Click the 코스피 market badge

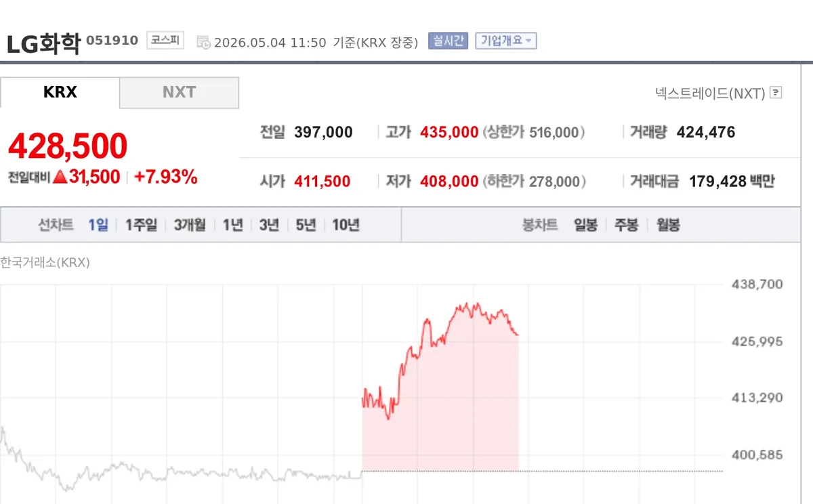(165, 41)
